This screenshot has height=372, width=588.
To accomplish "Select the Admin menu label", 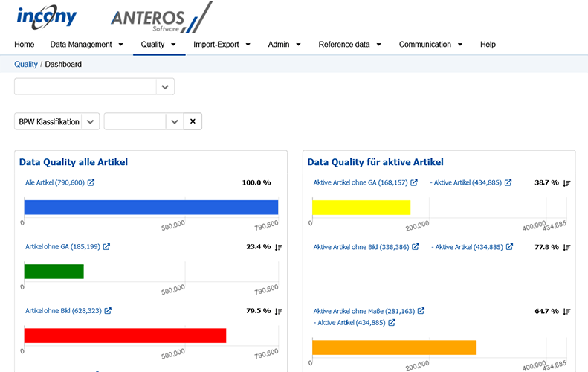I will [x=279, y=45].
